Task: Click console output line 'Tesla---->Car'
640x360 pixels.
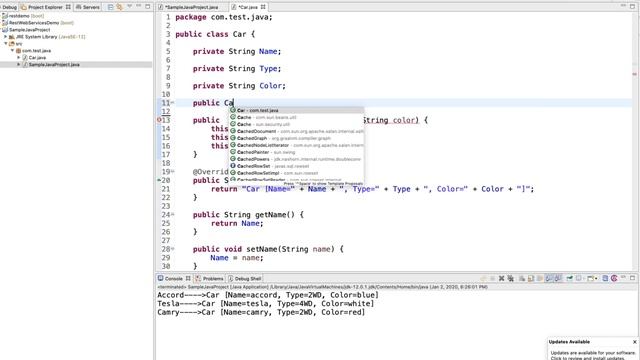Action: click(265, 304)
